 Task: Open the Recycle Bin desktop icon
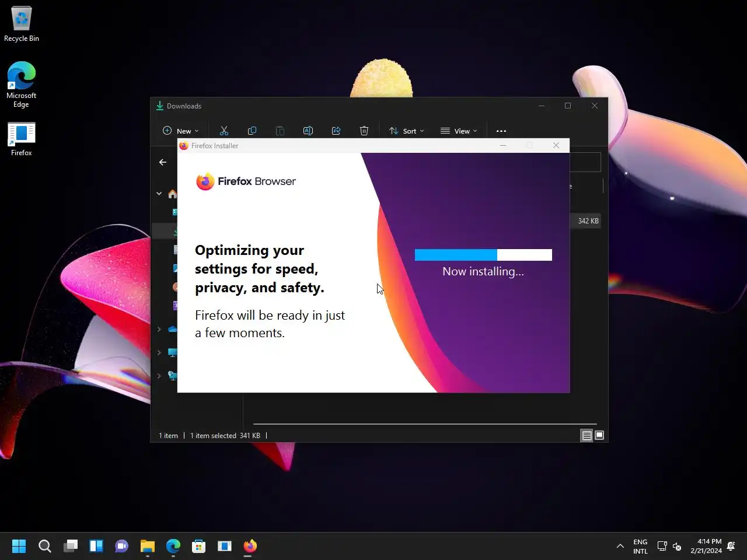(22, 24)
